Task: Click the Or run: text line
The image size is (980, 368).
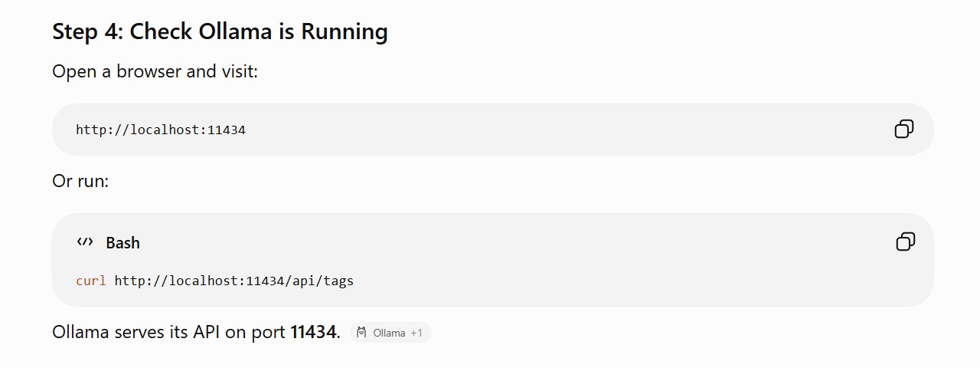Action: pyautogui.click(x=80, y=181)
